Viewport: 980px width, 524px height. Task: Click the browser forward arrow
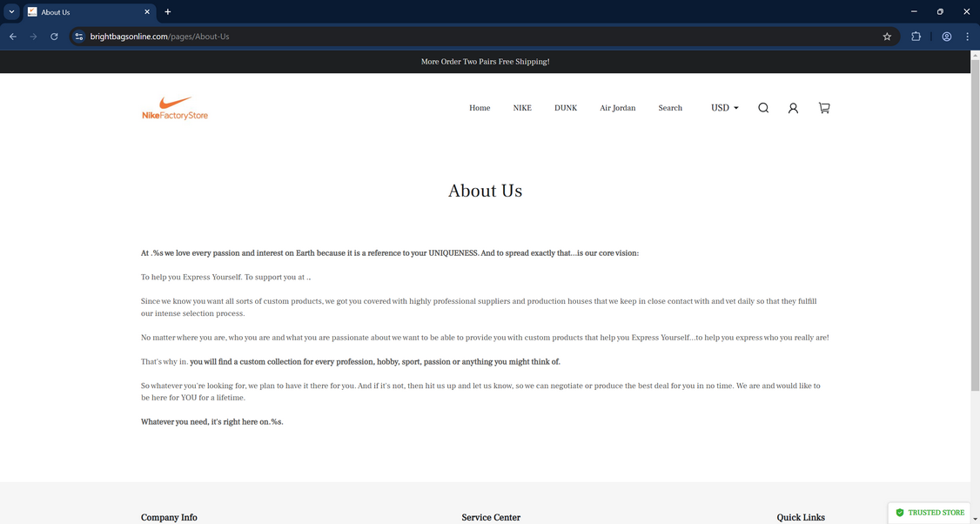click(34, 37)
